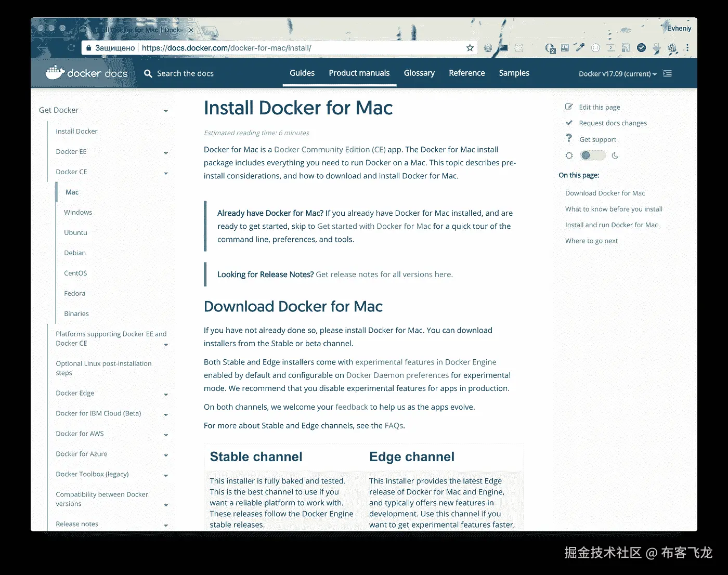The image size is (728, 575).
Task: Close the Install Docker for Mac tab
Action: [191, 30]
